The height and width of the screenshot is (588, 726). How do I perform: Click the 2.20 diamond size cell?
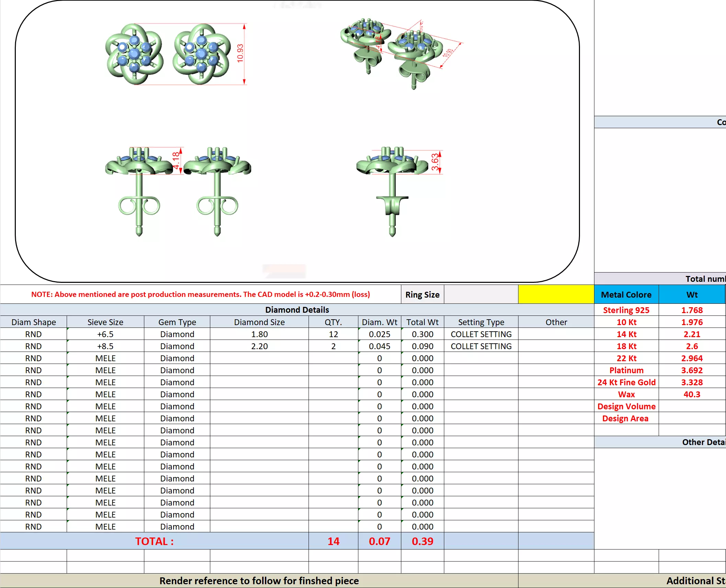(x=259, y=346)
